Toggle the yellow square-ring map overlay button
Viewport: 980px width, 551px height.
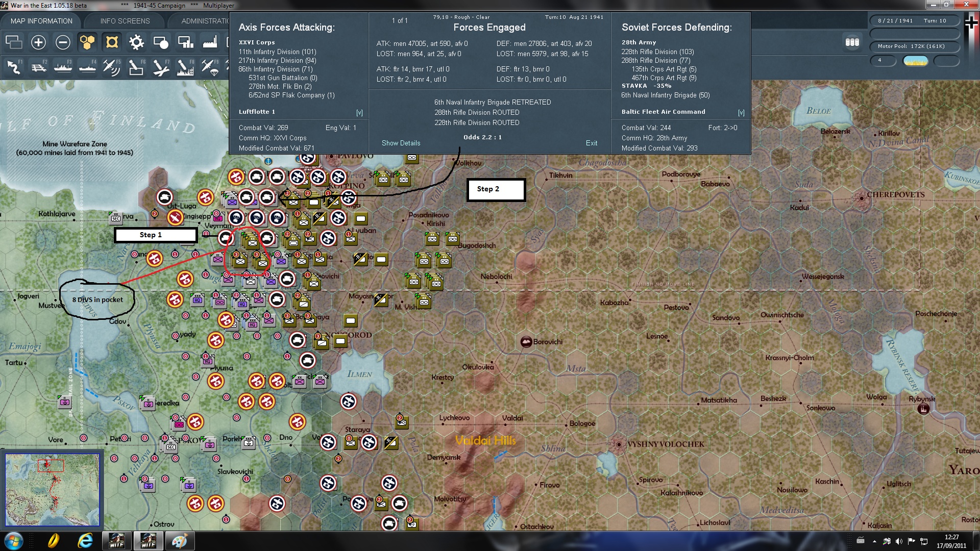tap(112, 42)
